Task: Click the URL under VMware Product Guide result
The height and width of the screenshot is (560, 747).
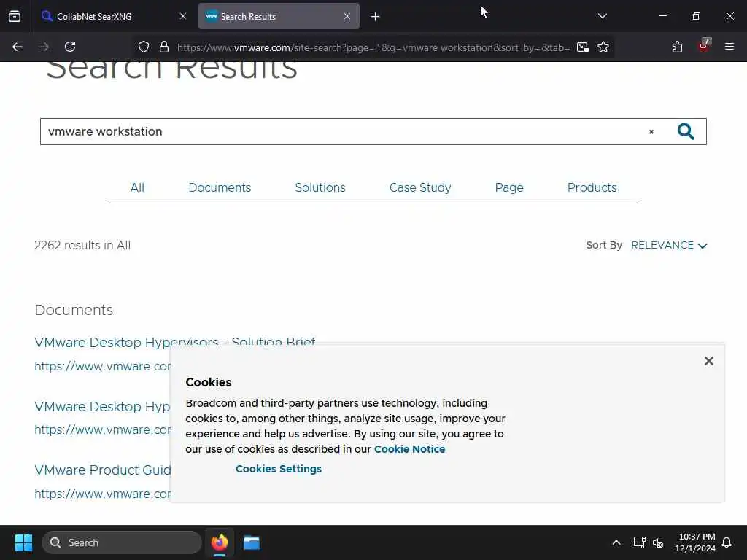Action: [102, 494]
